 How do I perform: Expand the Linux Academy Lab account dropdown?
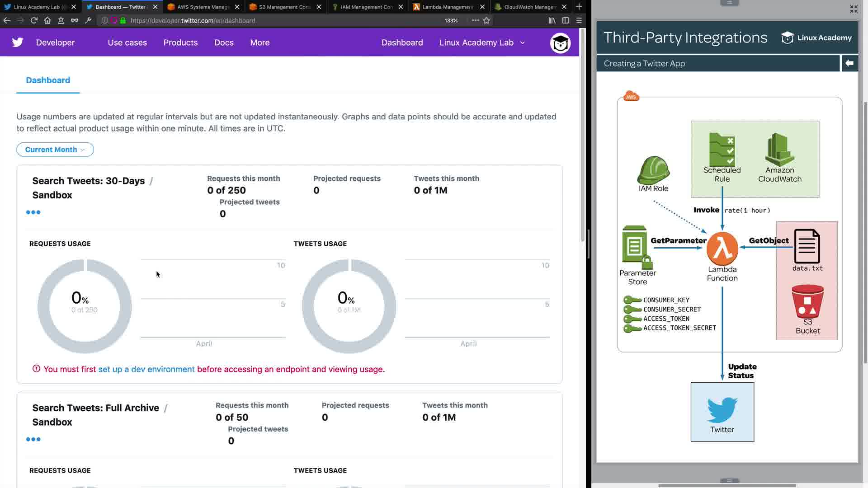tap(482, 42)
